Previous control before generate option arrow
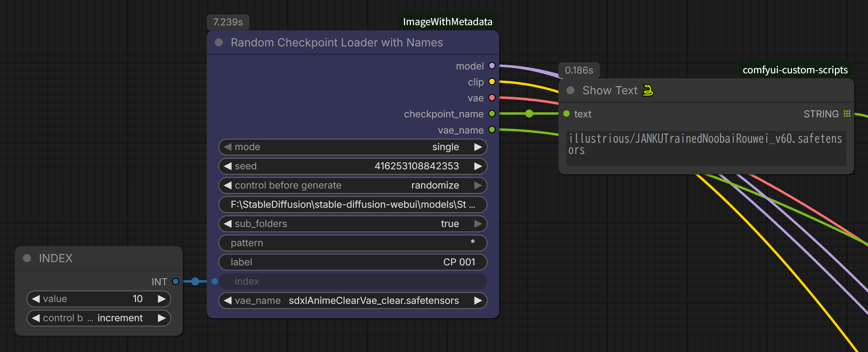The image size is (868, 352). point(228,185)
